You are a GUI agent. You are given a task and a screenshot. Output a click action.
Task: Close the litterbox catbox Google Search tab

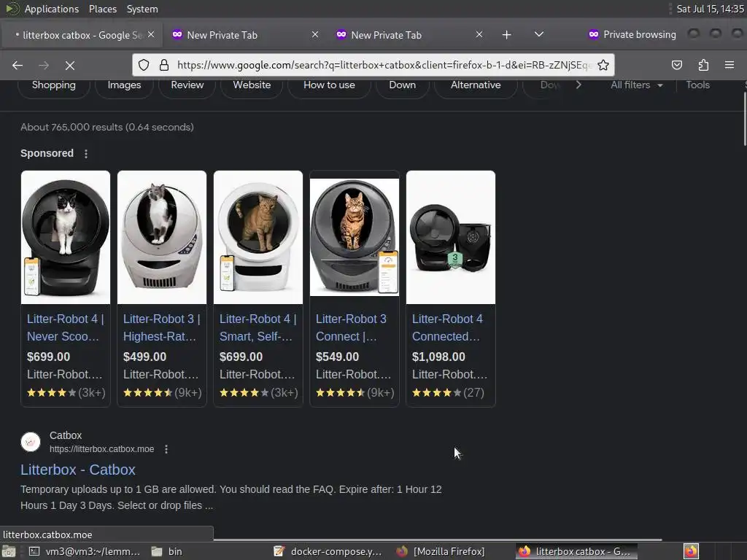coord(151,34)
